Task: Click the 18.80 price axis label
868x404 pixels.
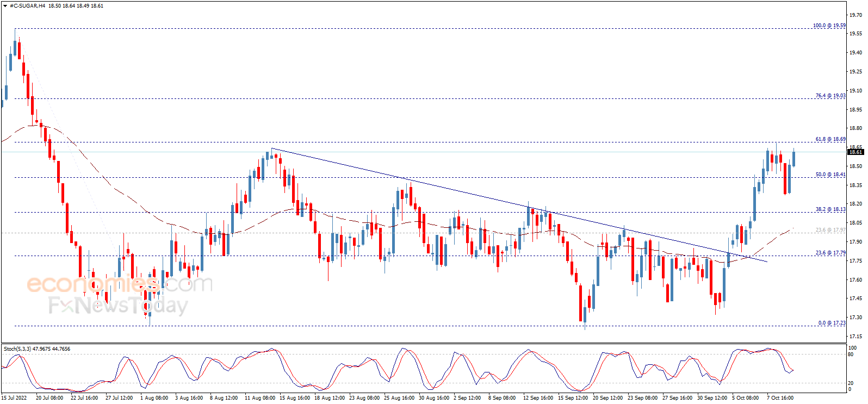Action: point(855,128)
